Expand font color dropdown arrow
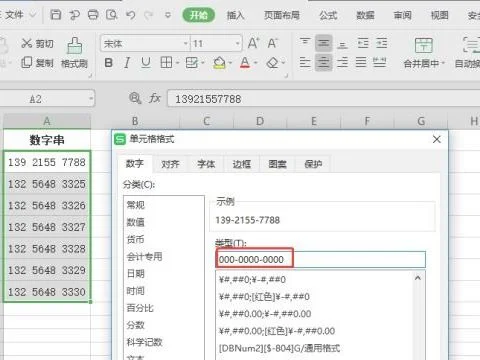The image size is (480, 360). pos(256,63)
